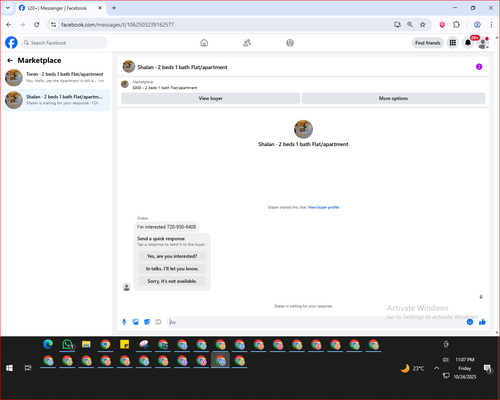The height and width of the screenshot is (400, 500).
Task: Click install app icon in address bar
Action: (x=397, y=24)
